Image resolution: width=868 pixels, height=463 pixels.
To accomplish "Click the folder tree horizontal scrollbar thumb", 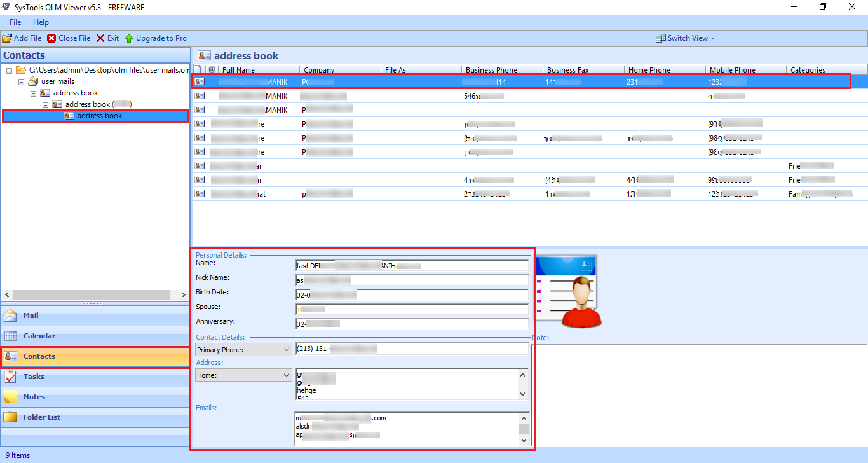I will coord(91,295).
